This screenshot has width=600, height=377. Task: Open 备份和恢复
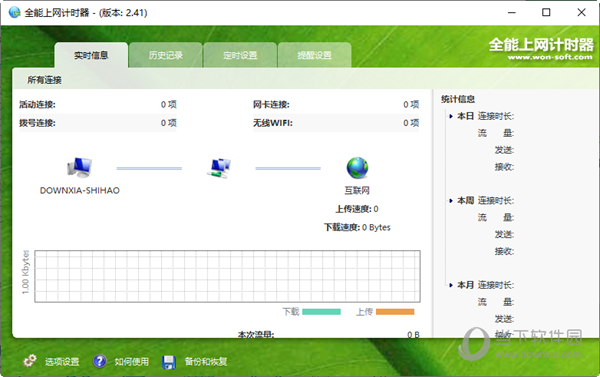point(206,361)
